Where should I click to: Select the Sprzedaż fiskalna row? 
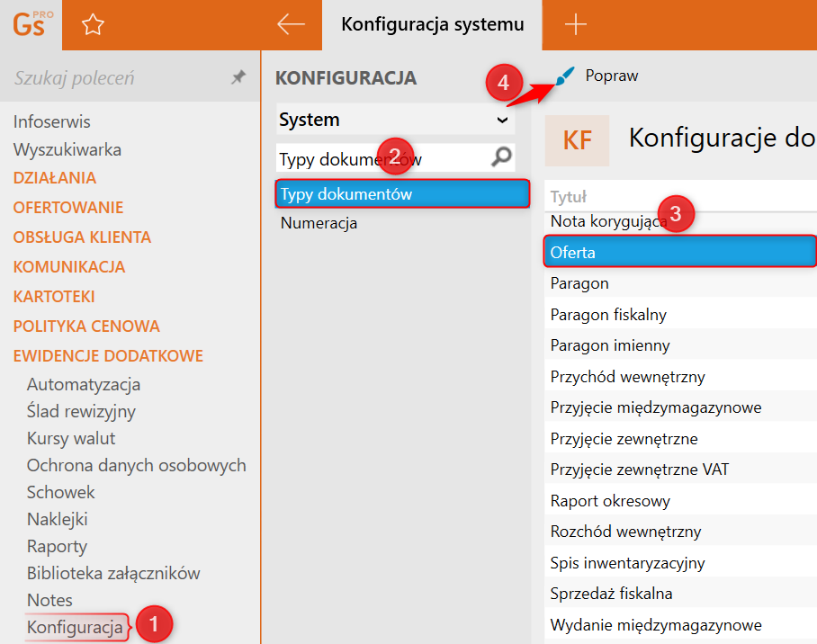680,594
